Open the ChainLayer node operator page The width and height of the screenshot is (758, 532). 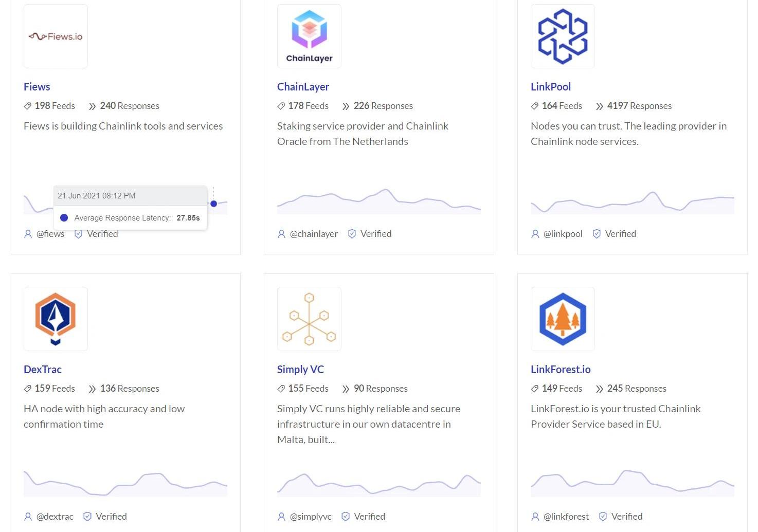point(303,87)
